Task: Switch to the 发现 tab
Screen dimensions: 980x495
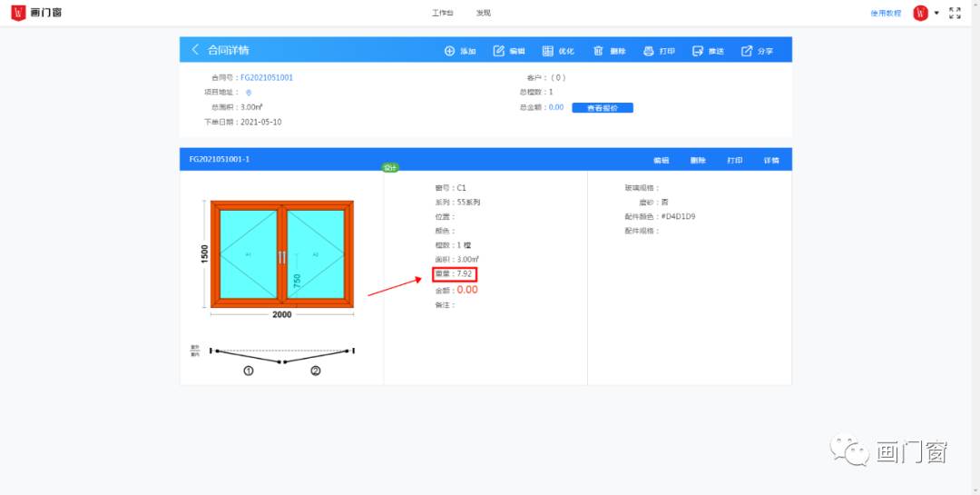Action: tap(484, 13)
